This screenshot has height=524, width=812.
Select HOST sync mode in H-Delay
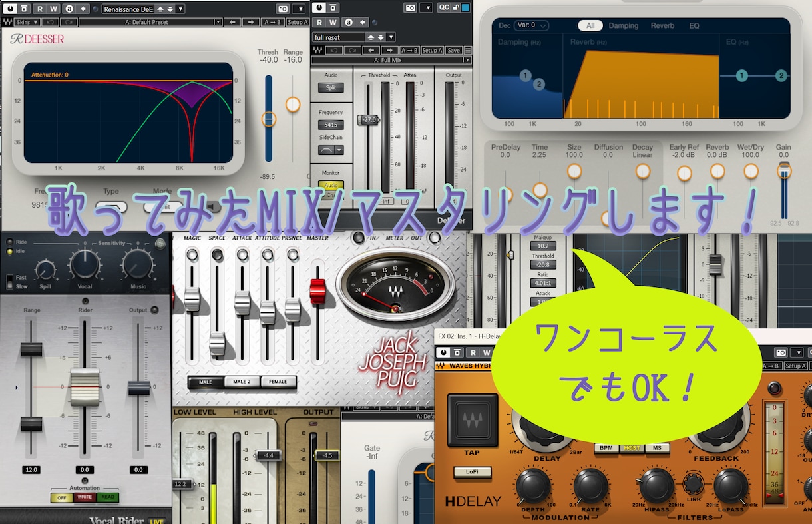point(632,448)
